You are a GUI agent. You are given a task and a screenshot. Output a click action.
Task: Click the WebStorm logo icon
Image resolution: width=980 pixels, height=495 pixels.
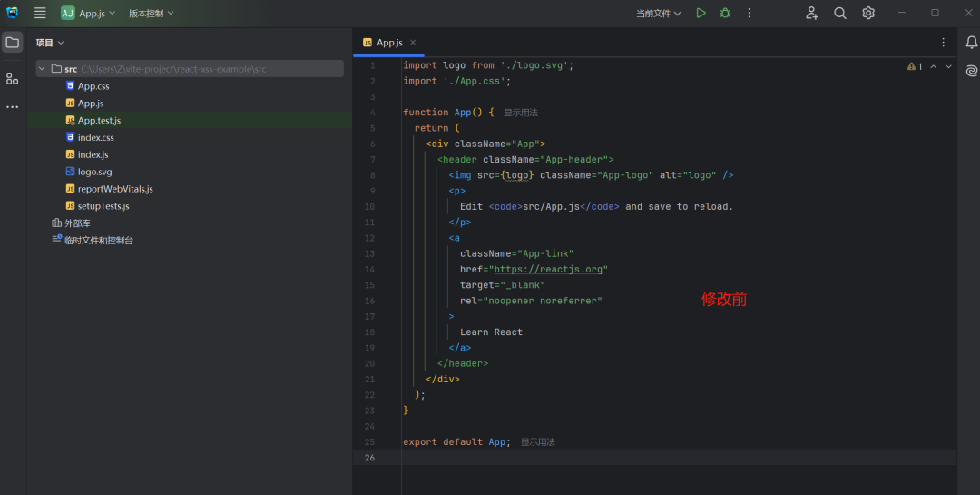13,13
